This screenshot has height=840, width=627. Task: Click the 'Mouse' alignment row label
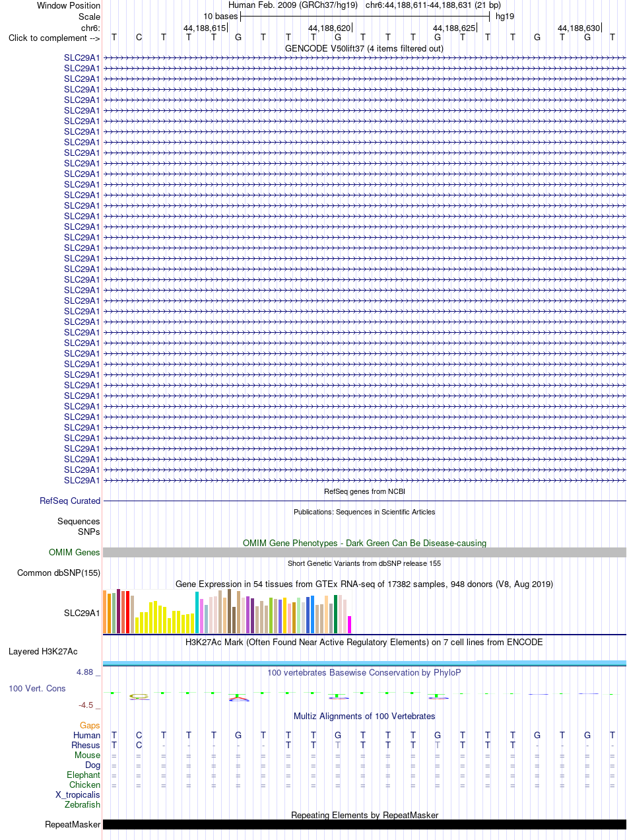pos(88,755)
